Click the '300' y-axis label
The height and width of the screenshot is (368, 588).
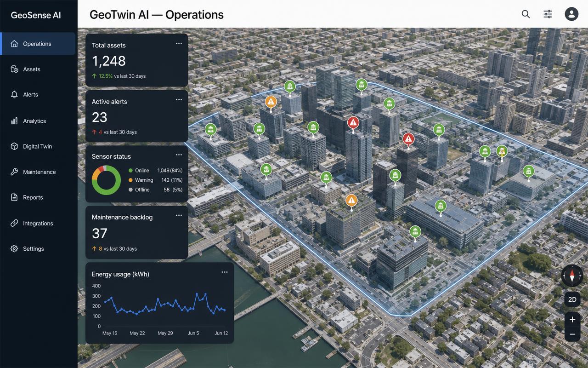click(x=96, y=296)
